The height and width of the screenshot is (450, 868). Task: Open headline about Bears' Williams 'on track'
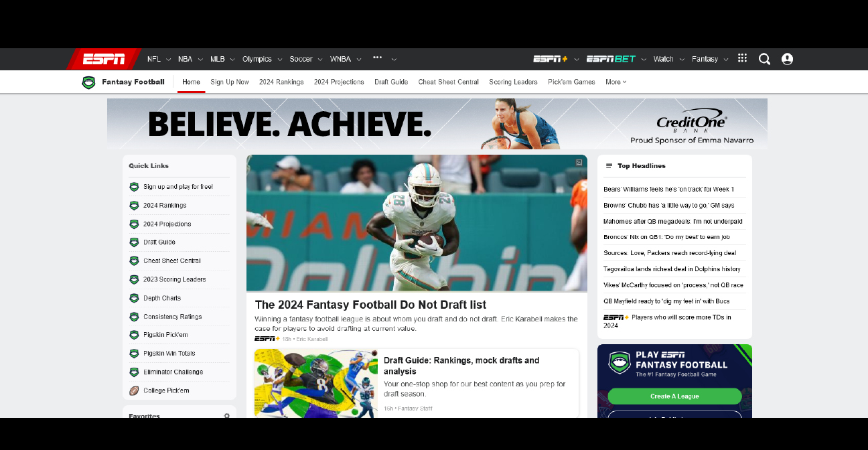click(668, 190)
